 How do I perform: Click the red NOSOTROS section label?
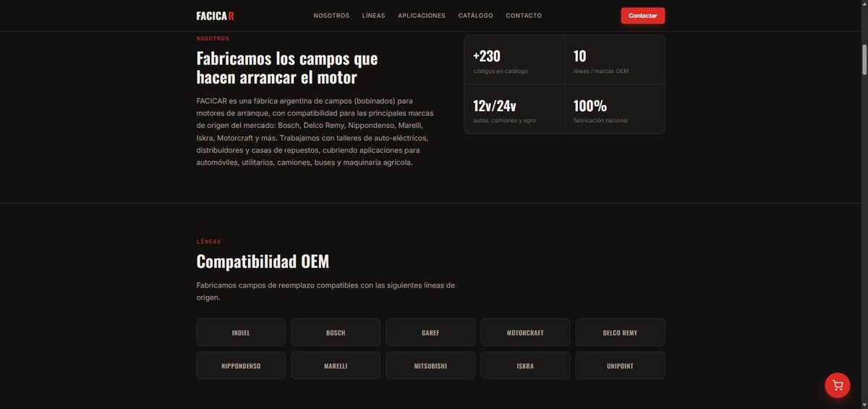[x=213, y=38]
